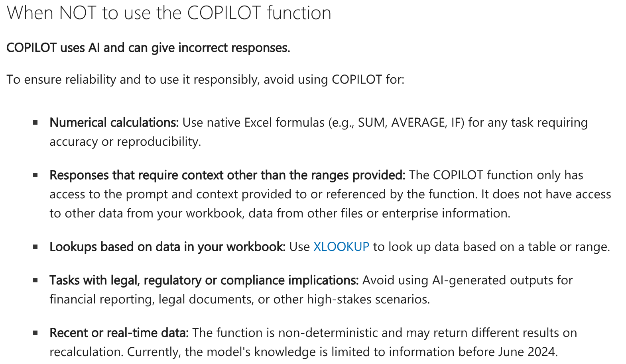The height and width of the screenshot is (364, 626).
Task: Click the "Tasks with legal, regulatory or compliance implications:" label
Action: 204,280
